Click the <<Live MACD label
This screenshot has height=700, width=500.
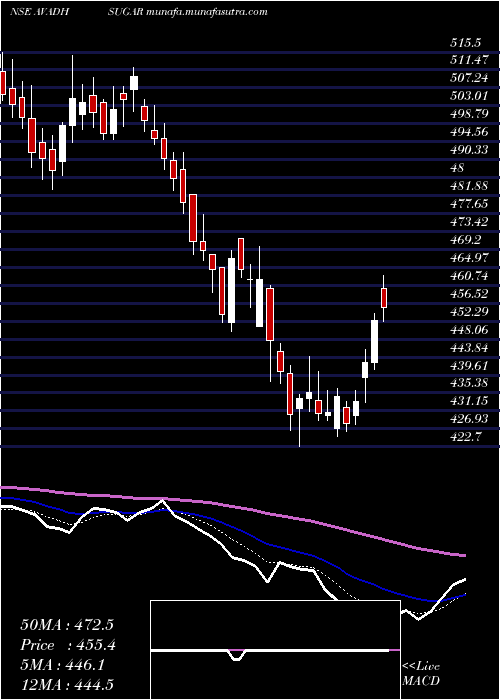pos(421,674)
